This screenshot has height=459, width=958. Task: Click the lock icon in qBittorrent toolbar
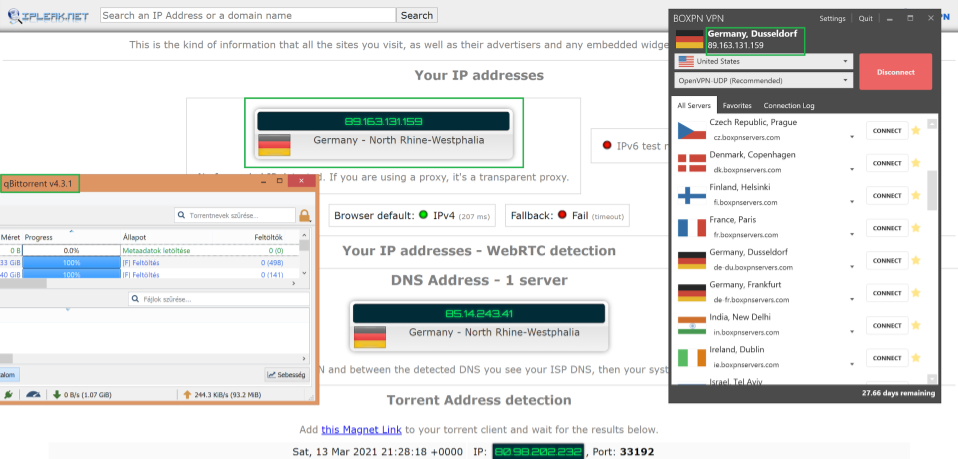click(305, 216)
